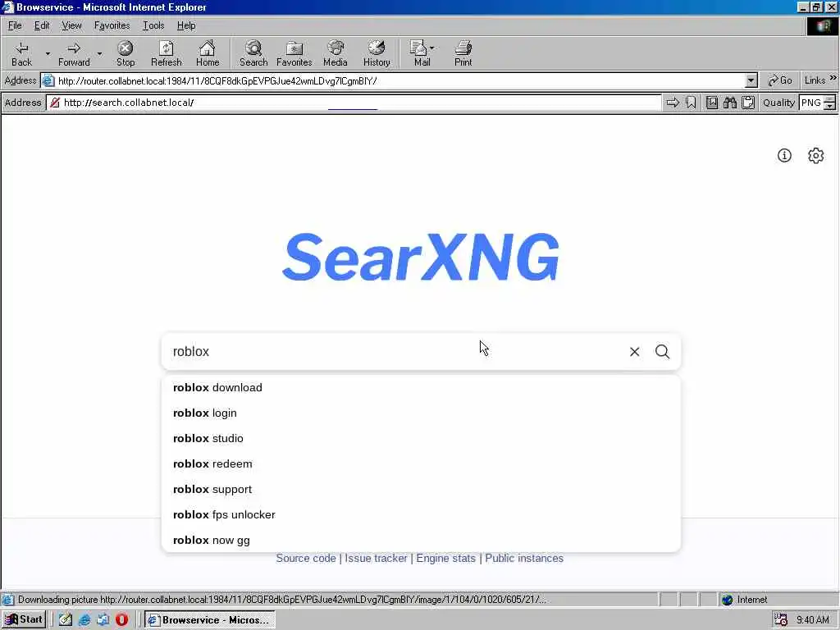Expand the Links toolbar chevron
This screenshot has width=840, height=630.
click(x=833, y=78)
